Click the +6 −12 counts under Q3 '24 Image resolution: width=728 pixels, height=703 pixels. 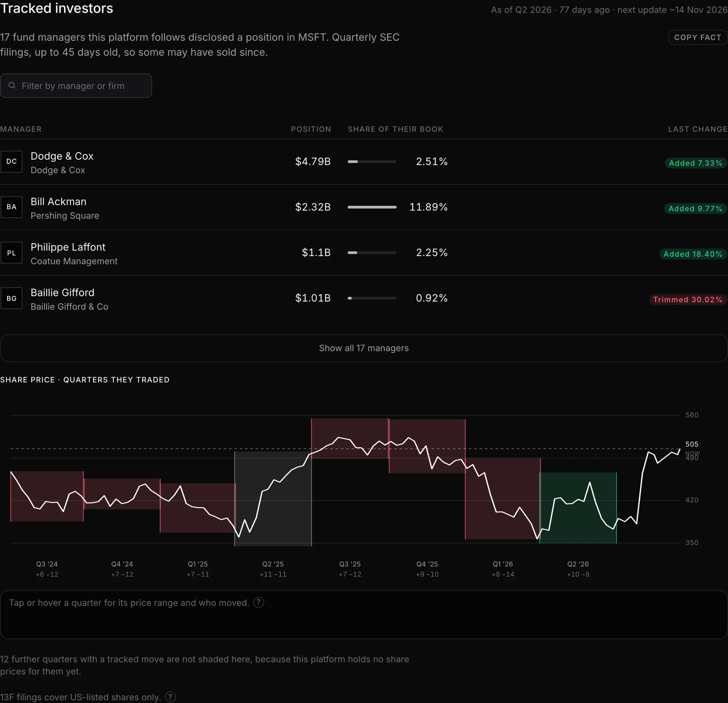(47, 574)
